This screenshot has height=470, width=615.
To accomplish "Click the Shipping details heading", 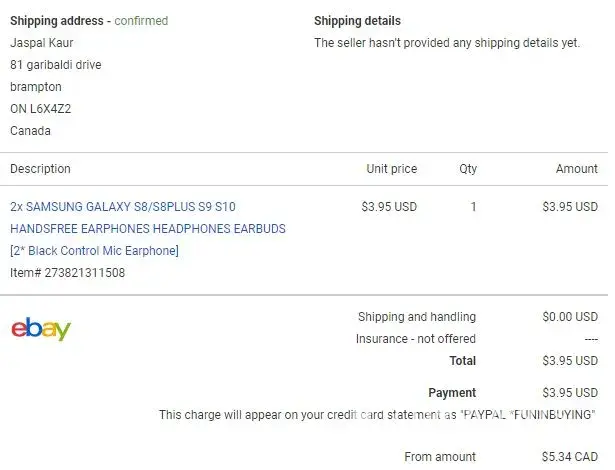I will [357, 21].
